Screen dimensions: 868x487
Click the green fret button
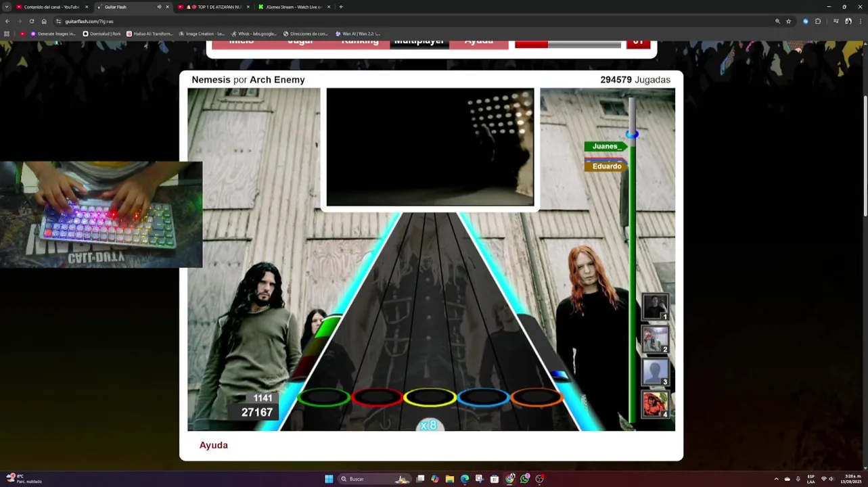323,398
